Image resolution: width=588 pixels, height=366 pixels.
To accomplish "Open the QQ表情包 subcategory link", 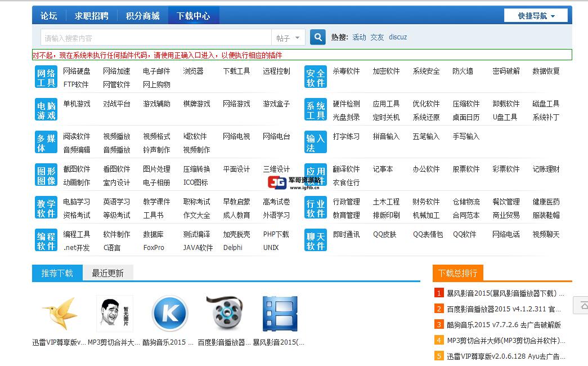I will [x=428, y=234].
